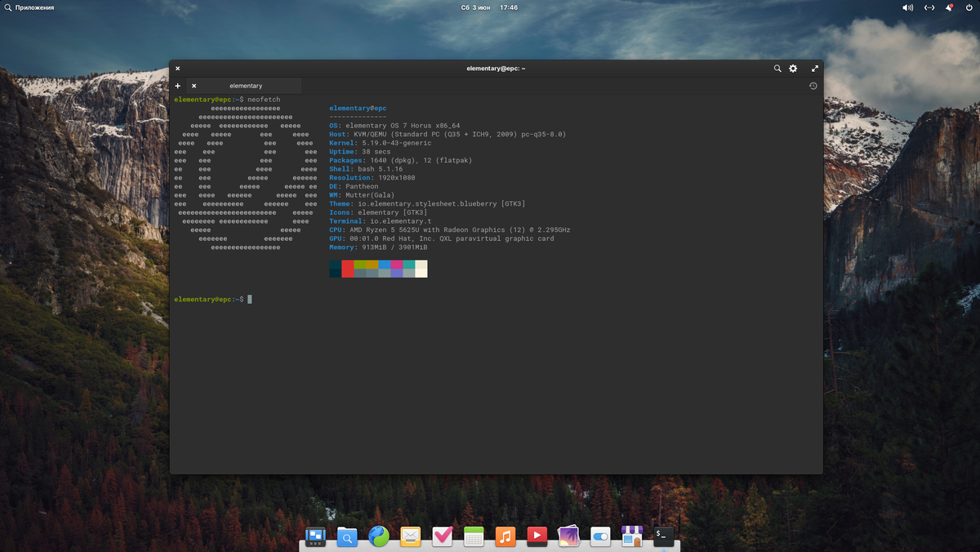Open AppCenter store icon in dock

click(x=632, y=536)
